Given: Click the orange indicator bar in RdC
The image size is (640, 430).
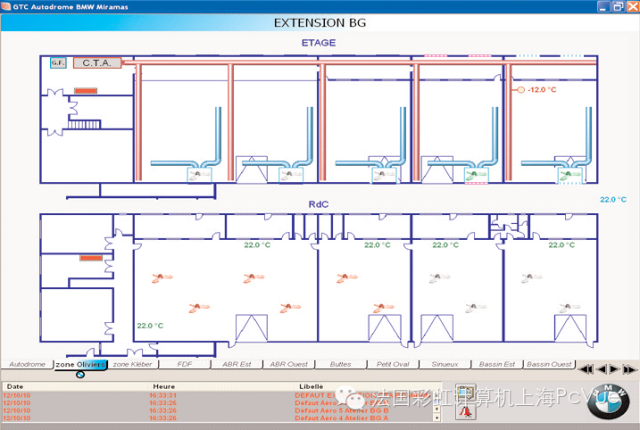Looking at the screenshot, I should click(91, 258).
